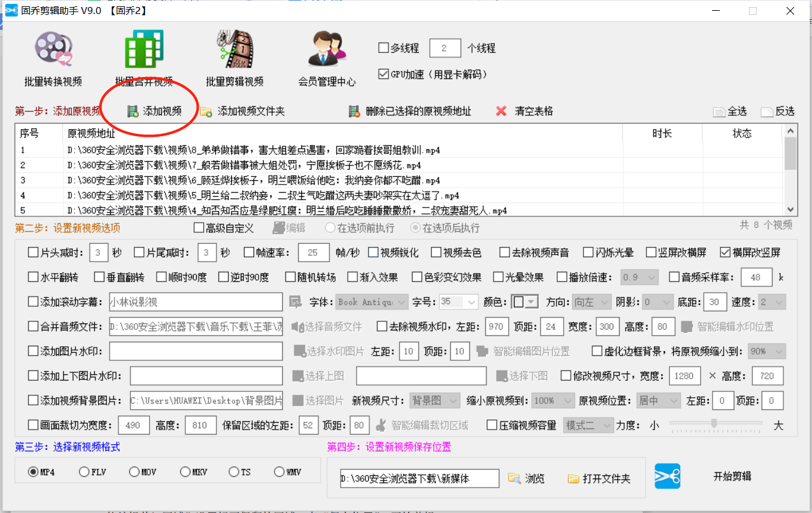
Task: Click the 个线程 thread count field
Action: pos(446,48)
